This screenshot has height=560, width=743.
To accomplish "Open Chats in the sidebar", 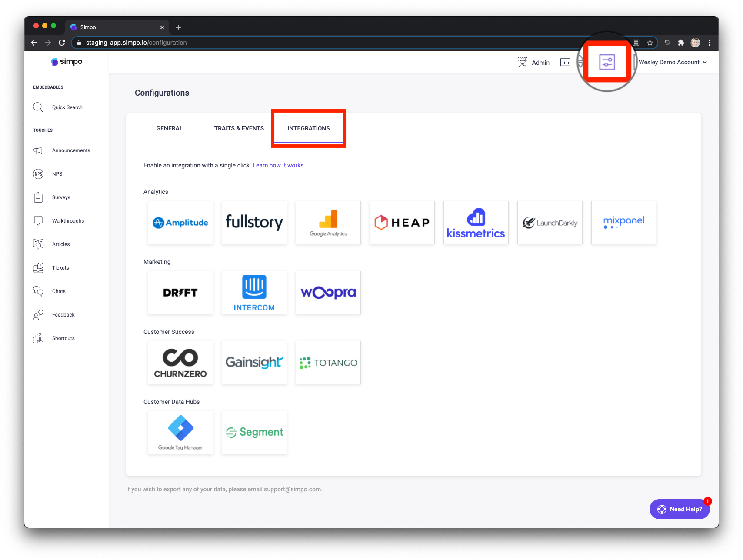I will (x=49, y=291).
